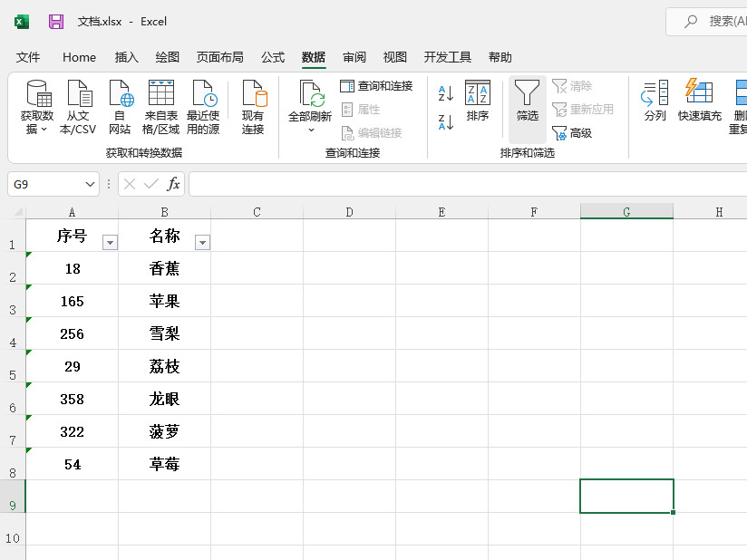Switch to the 开发工具 tab
747x560 pixels.
pyautogui.click(x=447, y=57)
